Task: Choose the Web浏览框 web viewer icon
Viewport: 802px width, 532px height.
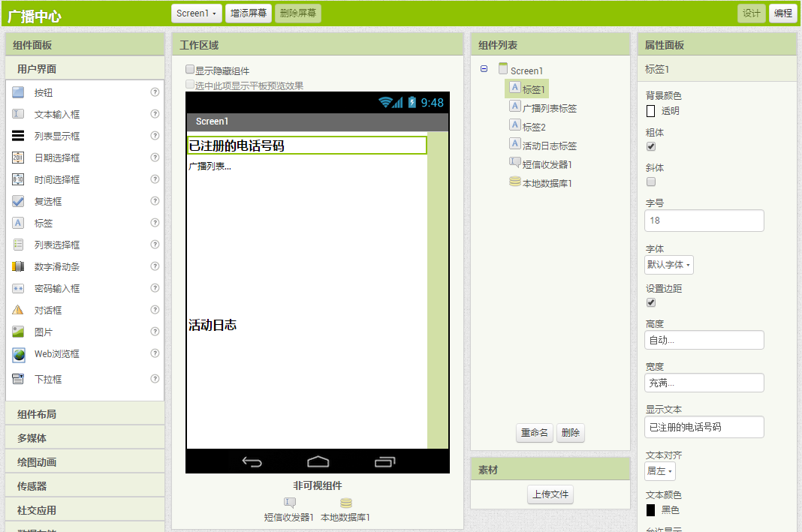Action: [19, 354]
